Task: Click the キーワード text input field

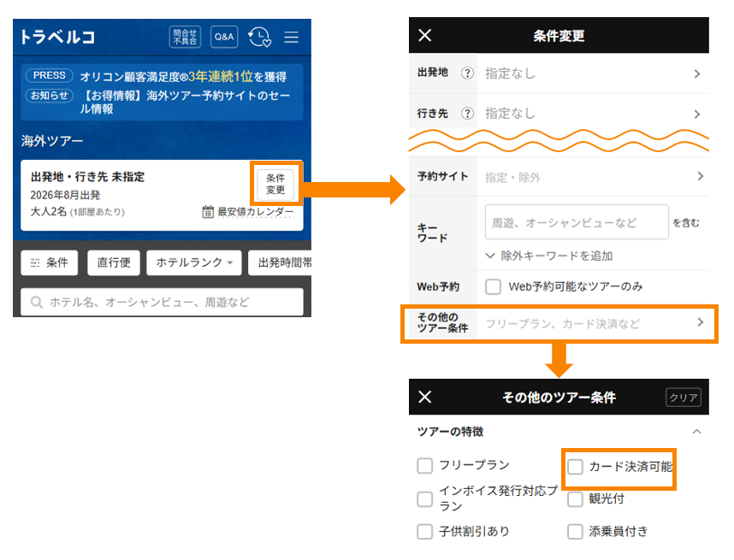Action: point(577,222)
